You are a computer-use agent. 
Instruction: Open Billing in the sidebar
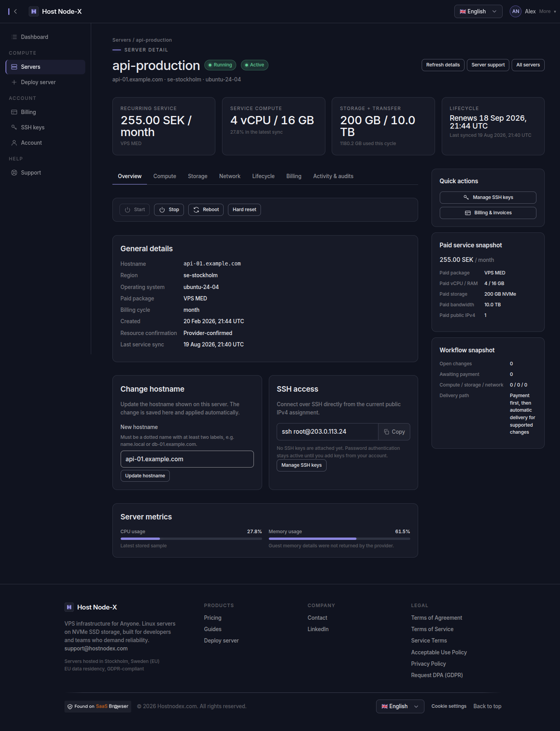46,112
